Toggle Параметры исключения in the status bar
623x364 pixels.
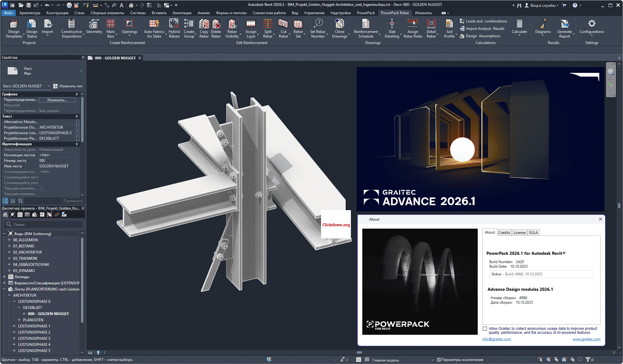pos(439,359)
